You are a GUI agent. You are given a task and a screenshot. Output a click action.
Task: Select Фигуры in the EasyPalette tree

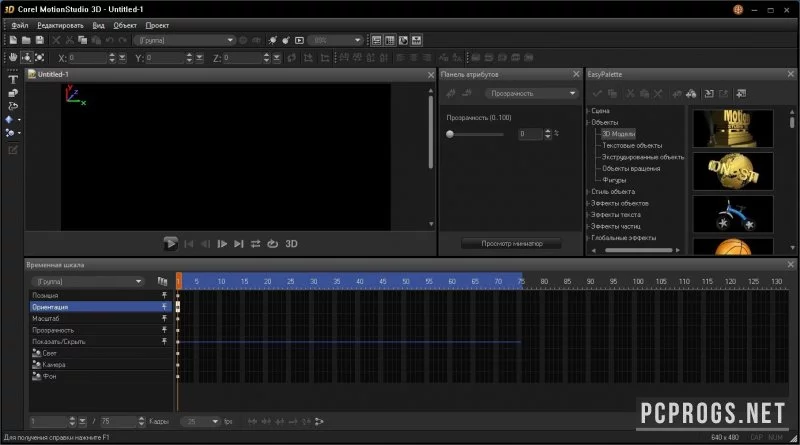tap(614, 180)
